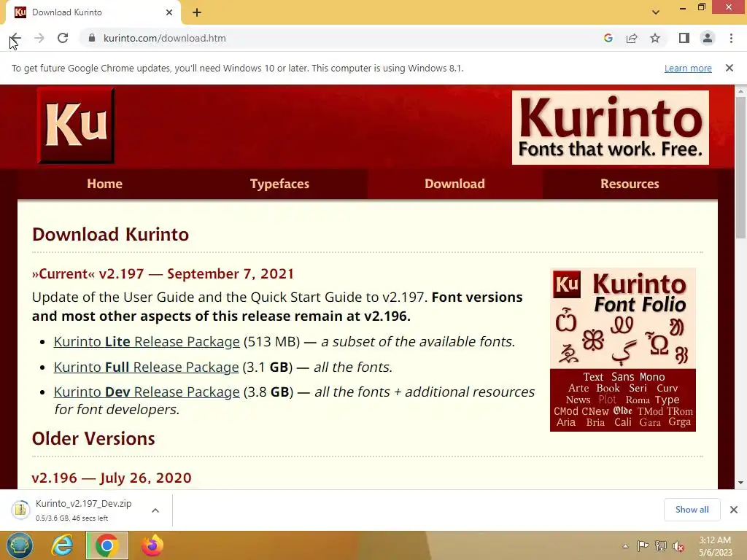The width and height of the screenshot is (747, 560).
Task: Open the Chrome side panel
Action: 684,38
